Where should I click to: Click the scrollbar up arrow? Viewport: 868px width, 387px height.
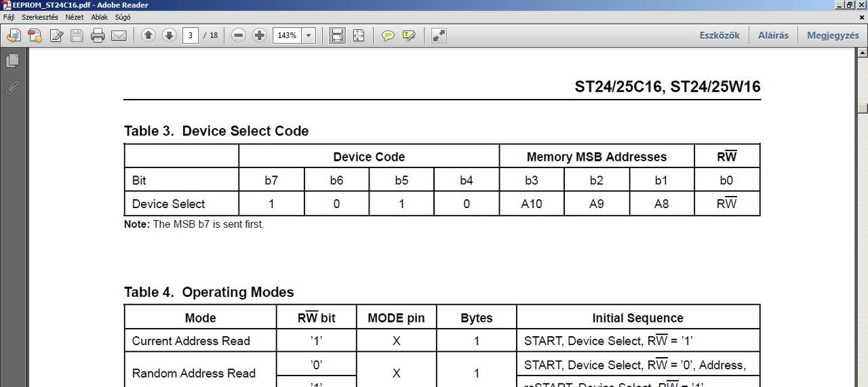click(x=863, y=52)
